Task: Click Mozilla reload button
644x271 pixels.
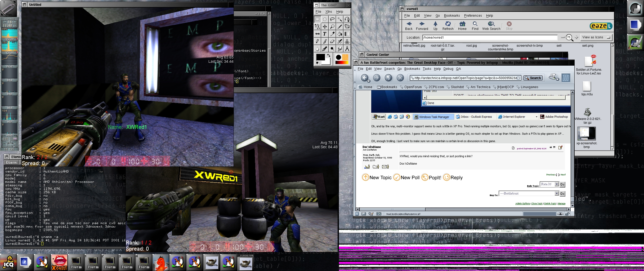Action: click(388, 78)
